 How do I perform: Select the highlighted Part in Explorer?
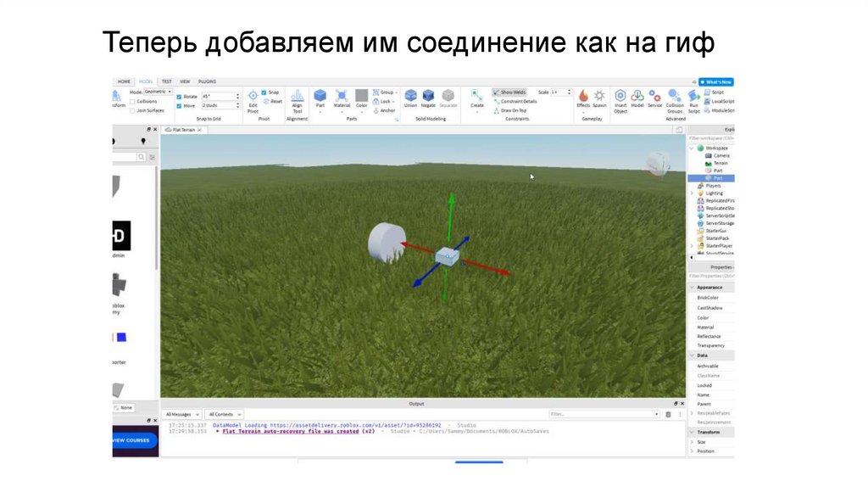pos(711,178)
